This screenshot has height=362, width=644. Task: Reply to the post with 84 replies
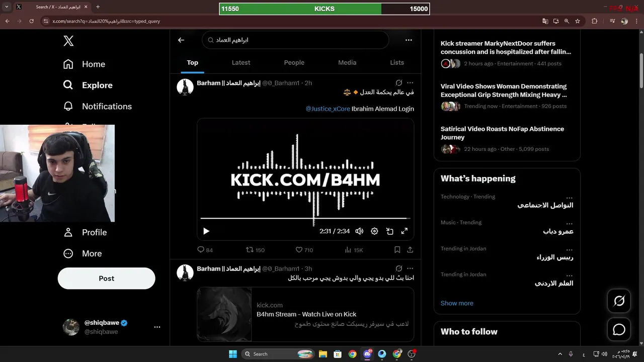[x=205, y=250]
